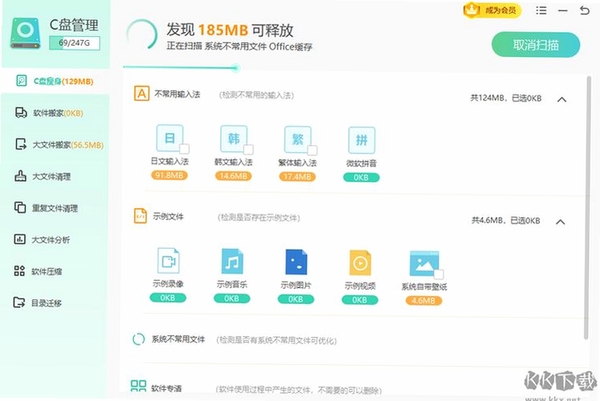Click the 4.6MB wallpaper size badge
Image resolution: width=600 pixels, height=401 pixels.
(x=423, y=300)
